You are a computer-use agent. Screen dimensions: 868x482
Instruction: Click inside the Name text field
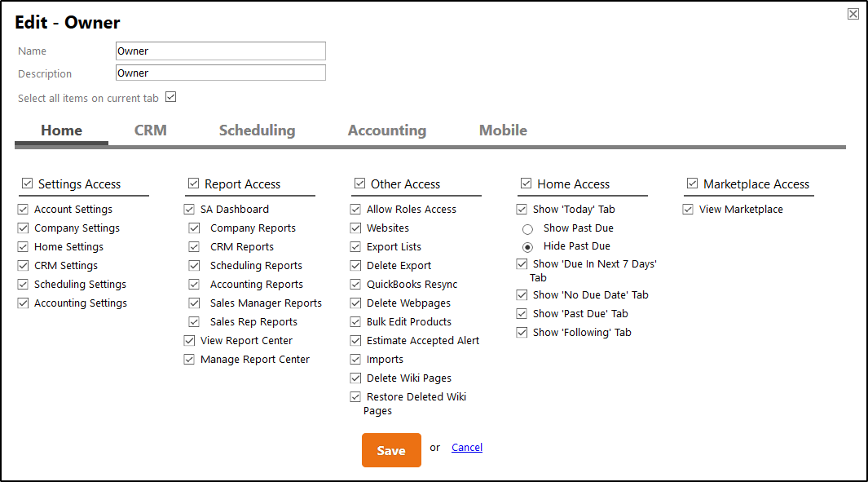[x=220, y=51]
